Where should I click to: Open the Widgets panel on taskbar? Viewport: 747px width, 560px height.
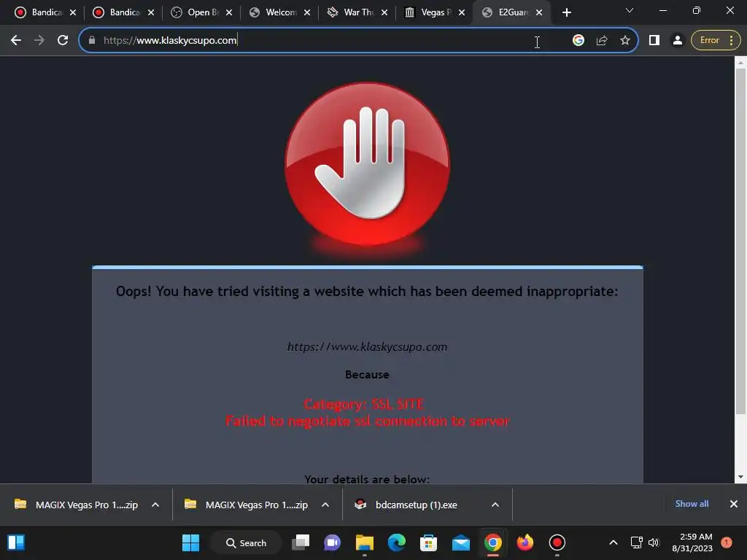[16, 542]
